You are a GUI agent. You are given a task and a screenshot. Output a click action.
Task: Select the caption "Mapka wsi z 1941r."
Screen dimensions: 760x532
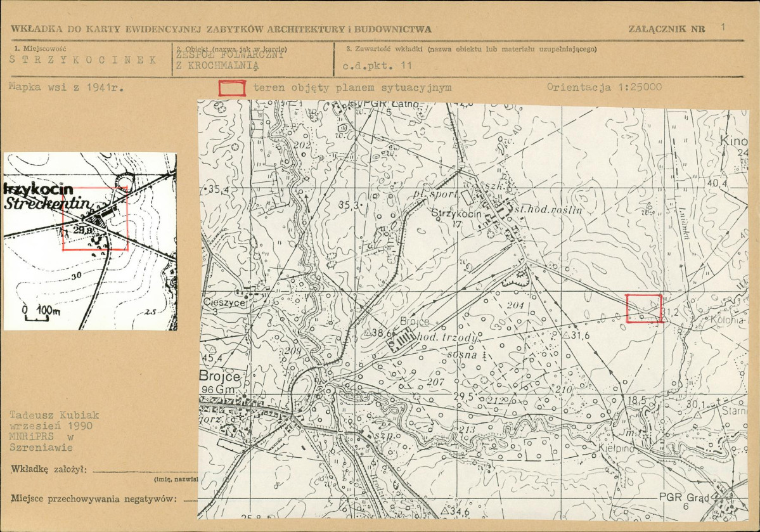(67, 88)
